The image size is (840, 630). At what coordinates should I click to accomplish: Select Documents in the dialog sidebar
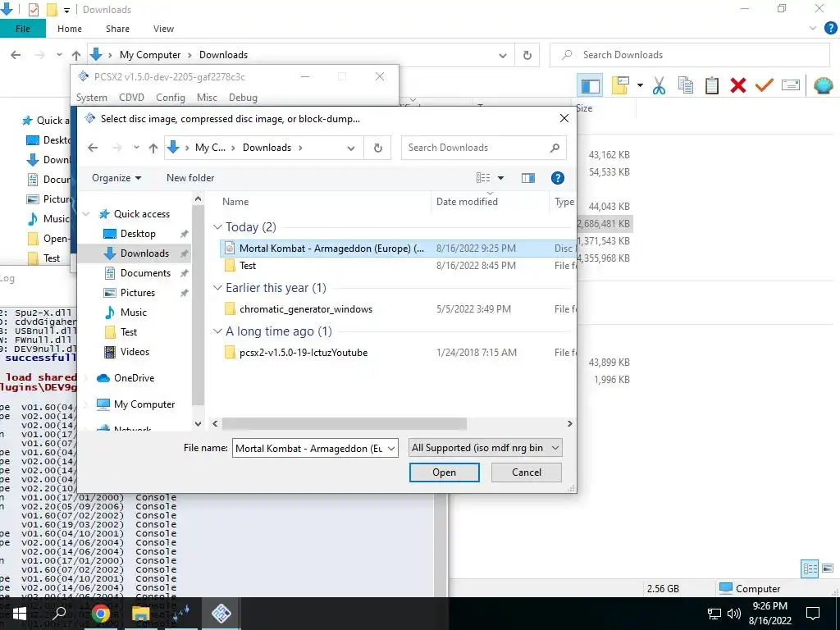(145, 273)
